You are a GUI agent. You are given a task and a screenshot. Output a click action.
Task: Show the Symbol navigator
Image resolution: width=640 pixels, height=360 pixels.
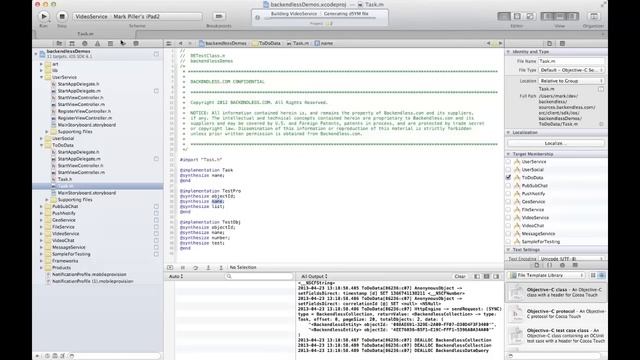(x=72, y=43)
